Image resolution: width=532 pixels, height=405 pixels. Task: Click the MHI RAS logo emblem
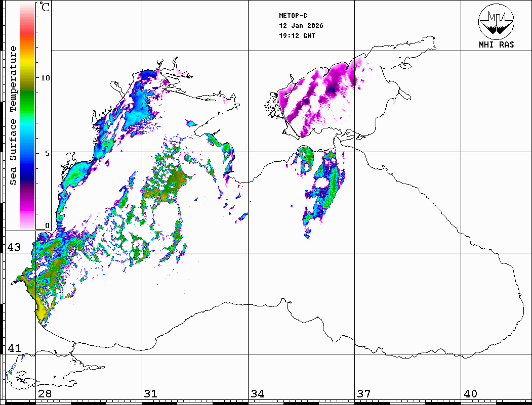496,21
